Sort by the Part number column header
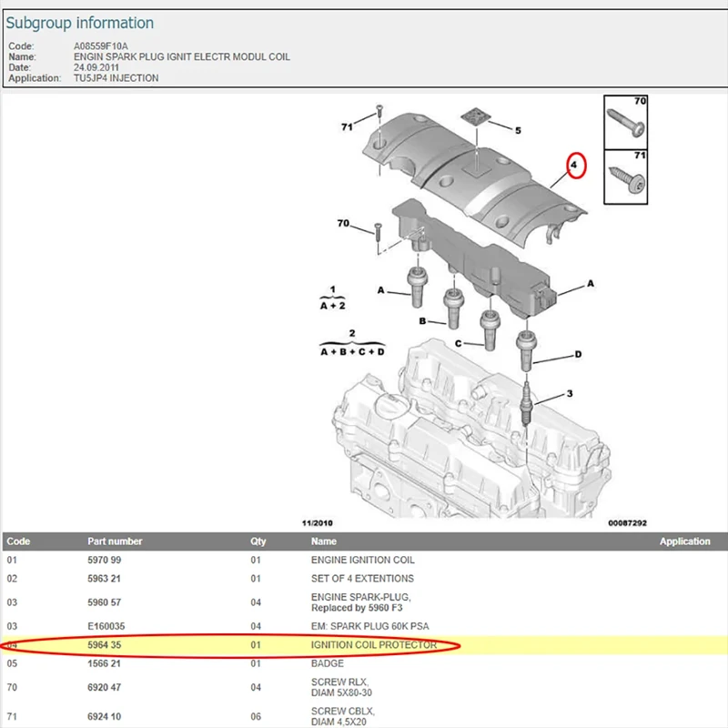The image size is (728, 728). (114, 541)
